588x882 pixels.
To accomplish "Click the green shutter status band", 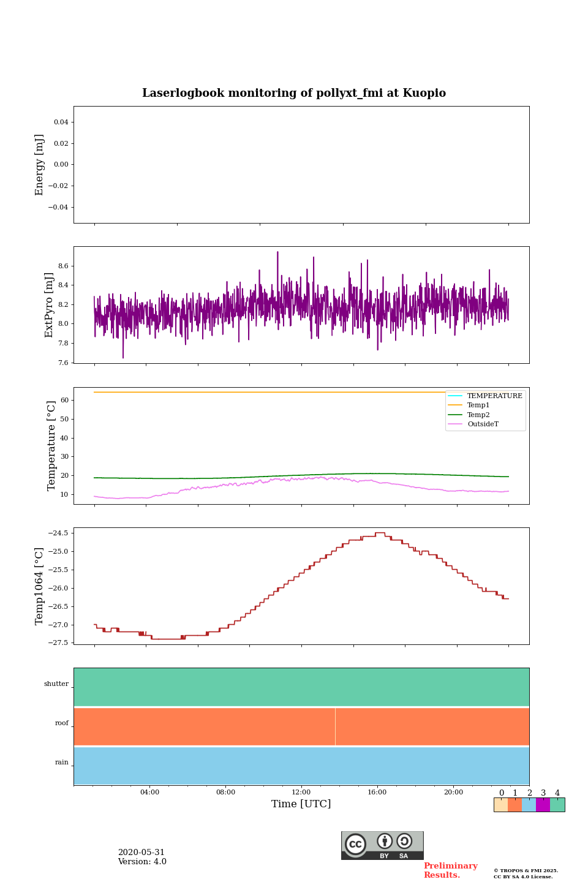I will 301,687.
